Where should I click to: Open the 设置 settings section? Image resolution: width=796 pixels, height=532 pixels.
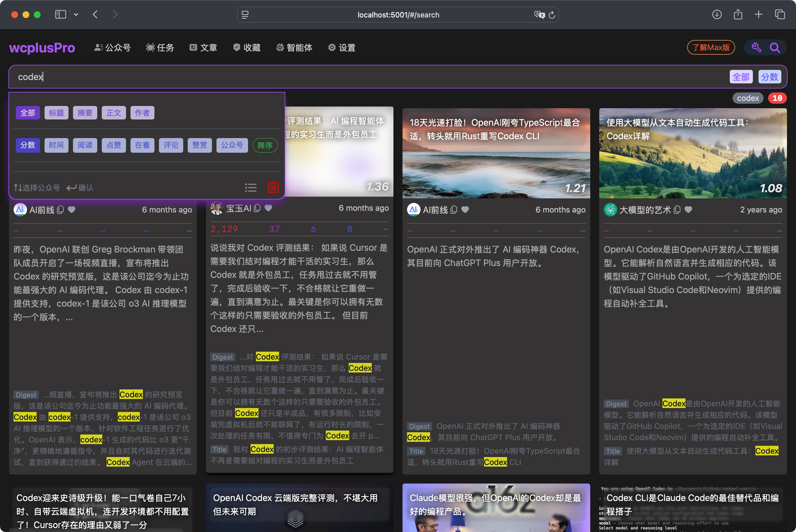pos(341,48)
